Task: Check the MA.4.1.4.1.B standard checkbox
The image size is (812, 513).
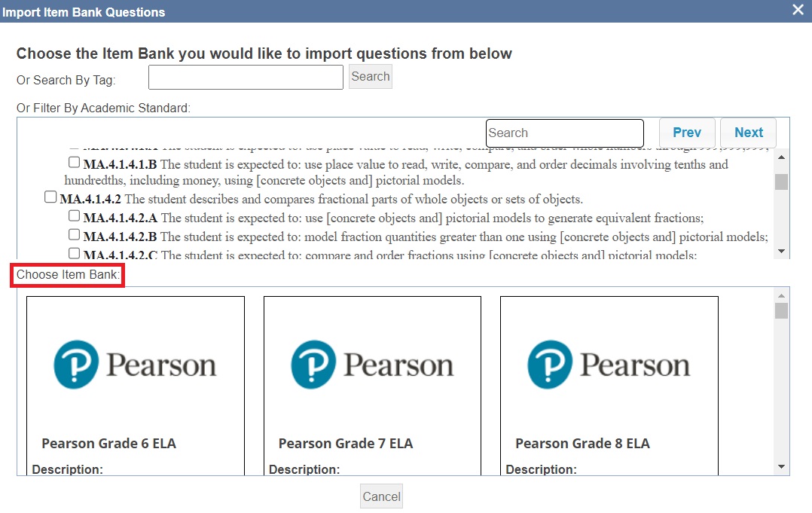Action: (x=74, y=163)
